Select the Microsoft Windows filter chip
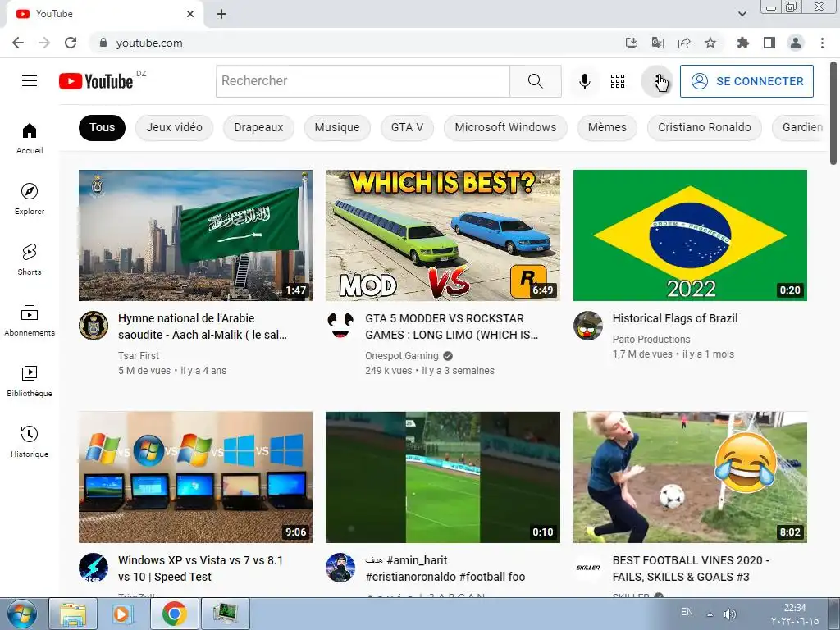Viewport: 840px width, 630px height. [505, 127]
